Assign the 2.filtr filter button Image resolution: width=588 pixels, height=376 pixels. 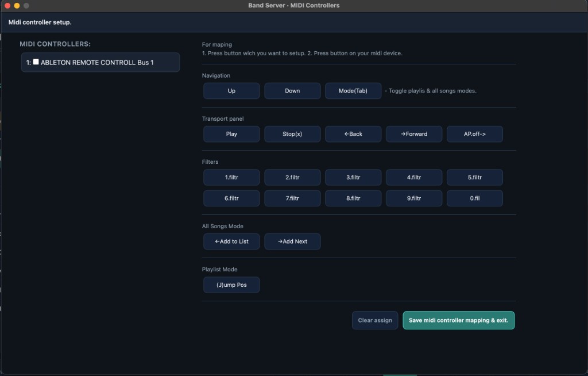pos(292,177)
